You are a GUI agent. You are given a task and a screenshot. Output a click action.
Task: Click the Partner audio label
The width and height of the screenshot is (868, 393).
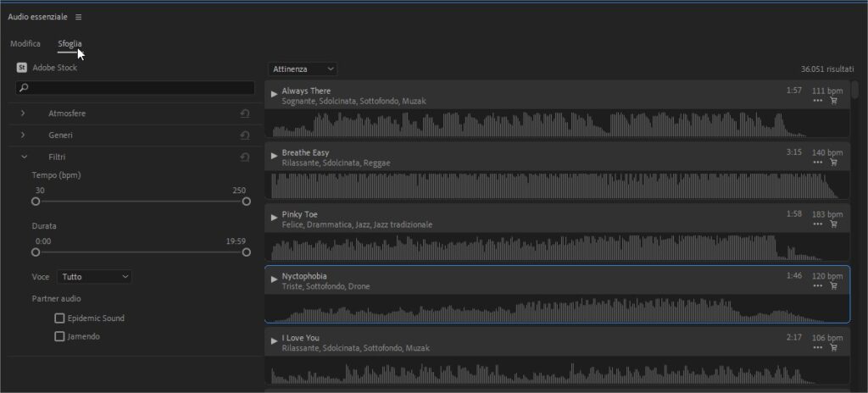click(x=57, y=299)
